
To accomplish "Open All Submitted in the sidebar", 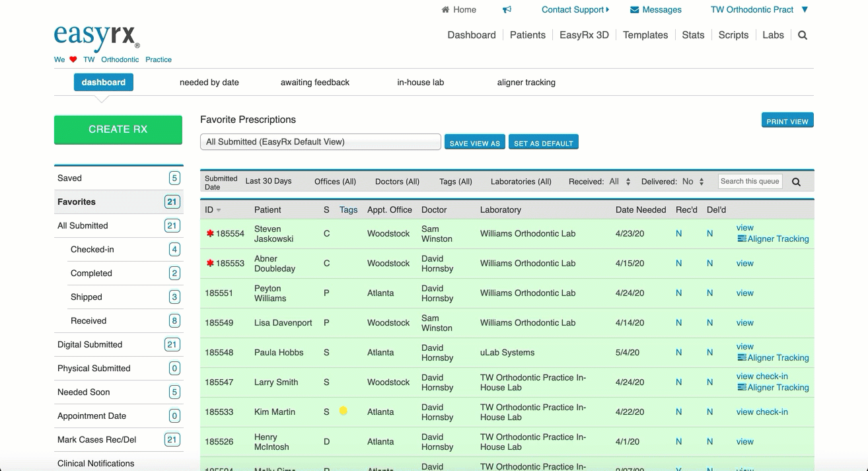I will point(119,226).
